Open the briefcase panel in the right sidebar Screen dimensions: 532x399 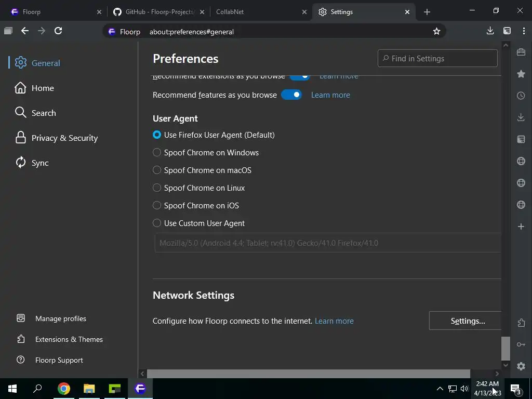tap(521, 52)
